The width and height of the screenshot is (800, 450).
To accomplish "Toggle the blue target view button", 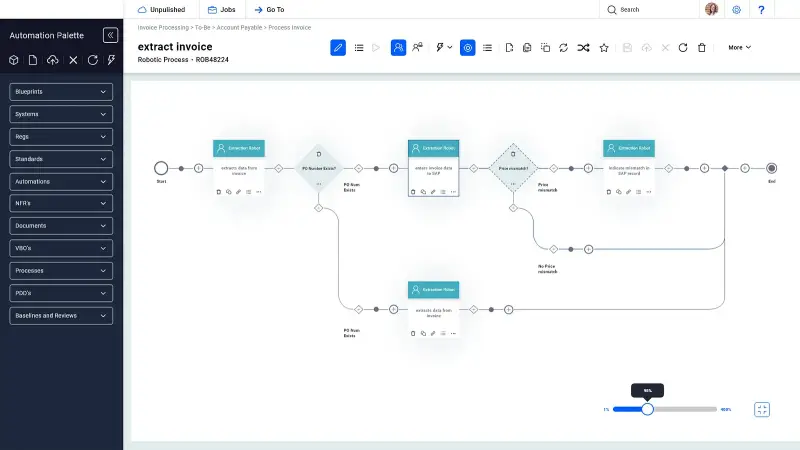I will 468,47.
